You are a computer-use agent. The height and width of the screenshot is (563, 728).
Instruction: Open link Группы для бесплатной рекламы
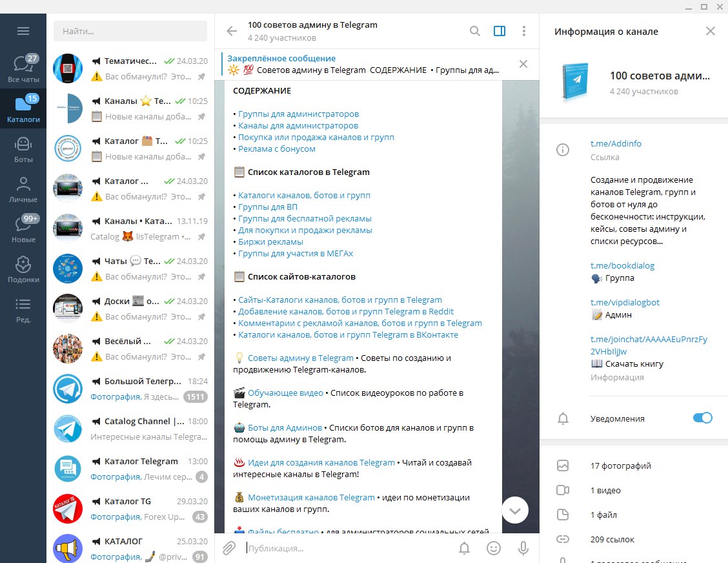[x=305, y=218]
